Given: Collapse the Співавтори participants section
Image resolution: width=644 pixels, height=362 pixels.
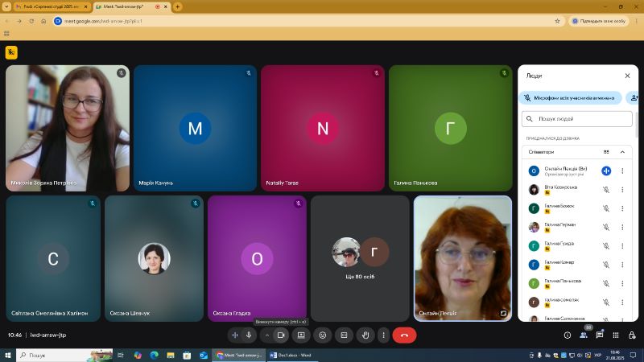Looking at the screenshot, I should [x=622, y=151].
